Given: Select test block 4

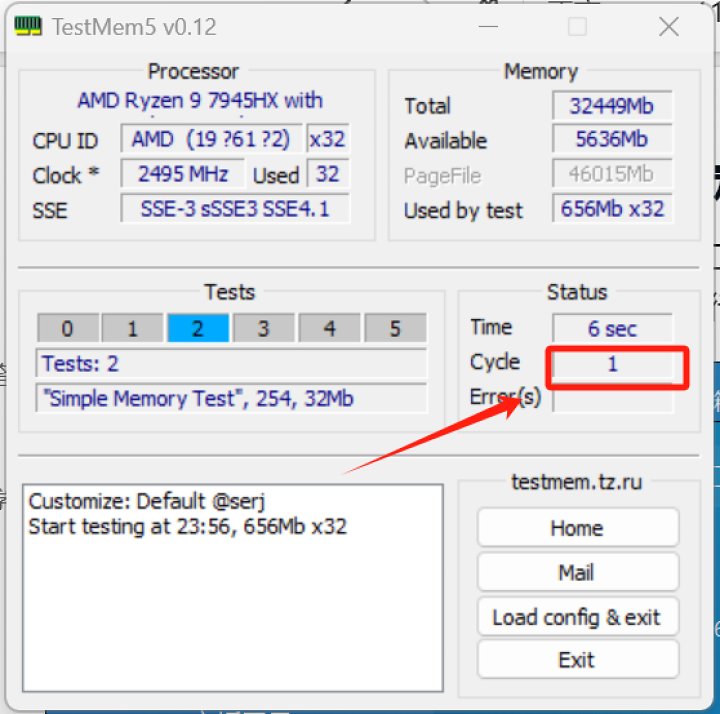Looking at the screenshot, I should (x=329, y=328).
